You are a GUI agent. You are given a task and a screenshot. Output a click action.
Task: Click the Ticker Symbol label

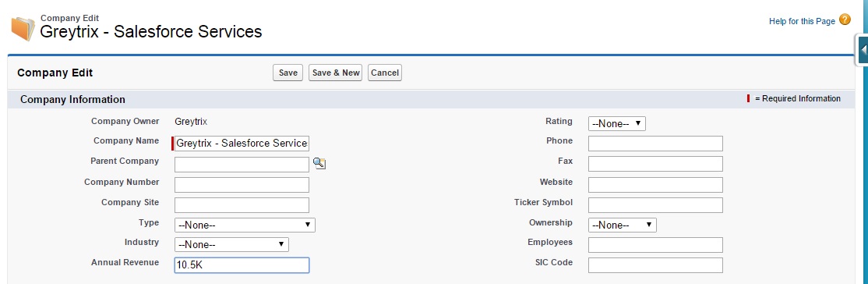tap(544, 202)
